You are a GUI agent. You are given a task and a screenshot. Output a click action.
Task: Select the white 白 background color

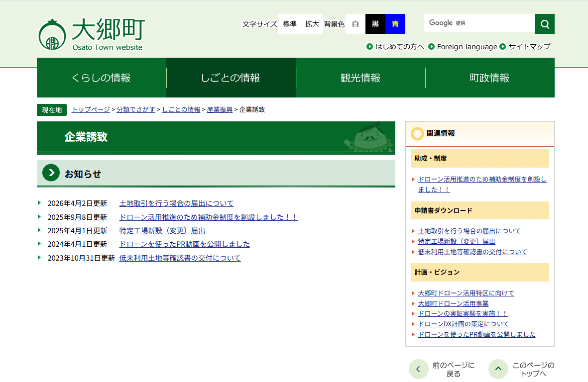355,24
